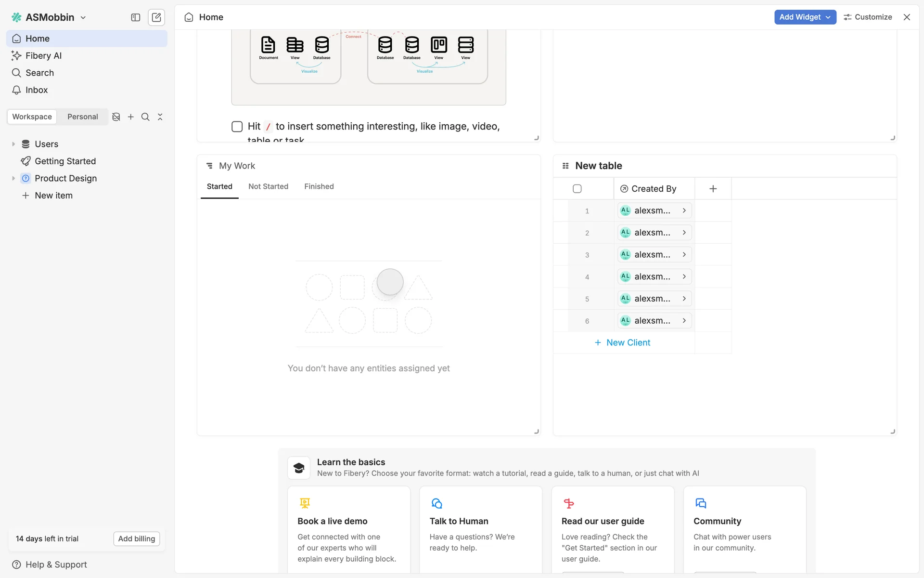This screenshot has width=924, height=578.
Task: Click the Add billing button
Action: coord(137,539)
